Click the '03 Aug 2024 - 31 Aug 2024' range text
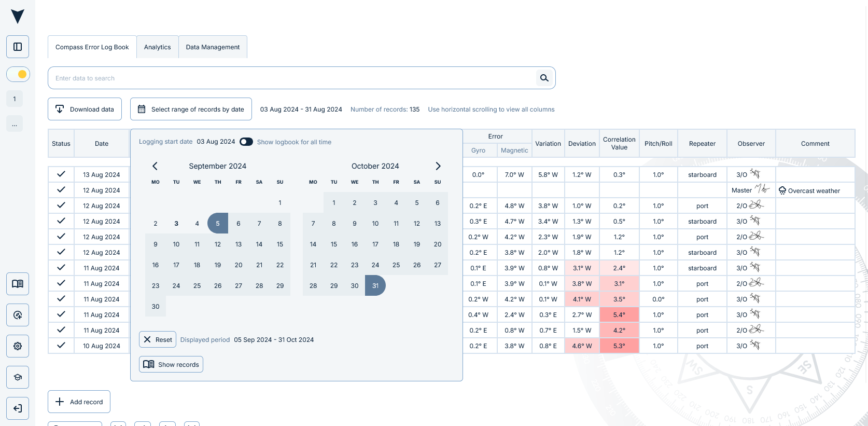 pos(301,109)
